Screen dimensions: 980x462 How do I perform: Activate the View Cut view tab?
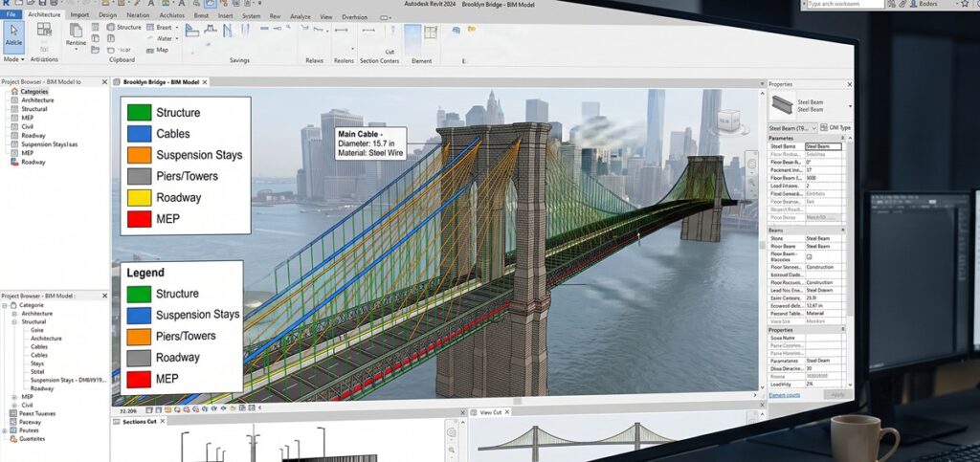pyautogui.click(x=490, y=412)
